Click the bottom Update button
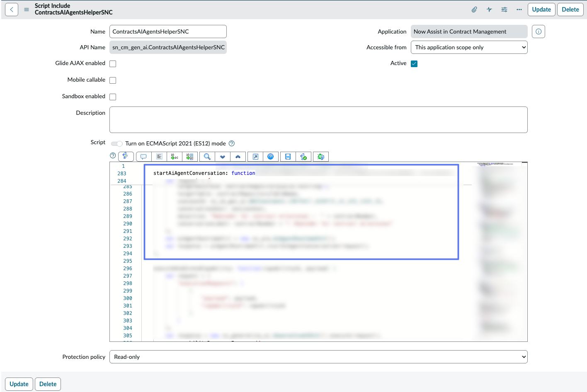 (x=19, y=384)
